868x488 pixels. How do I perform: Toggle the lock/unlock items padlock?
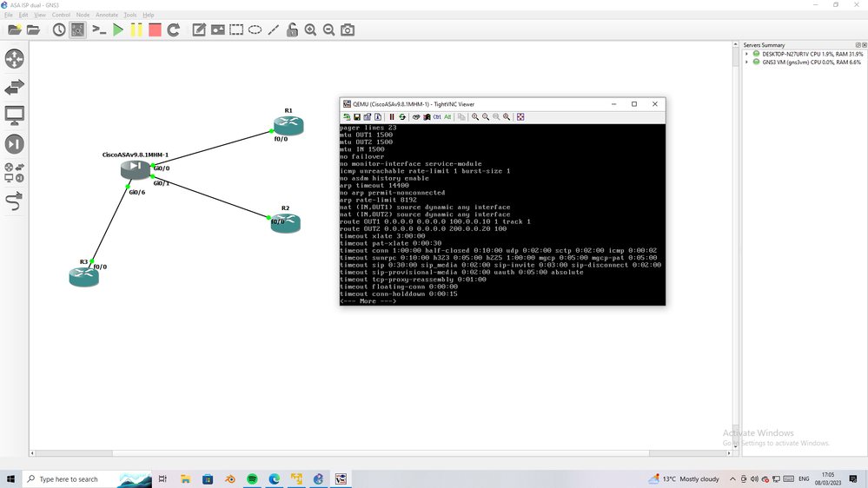(x=292, y=30)
